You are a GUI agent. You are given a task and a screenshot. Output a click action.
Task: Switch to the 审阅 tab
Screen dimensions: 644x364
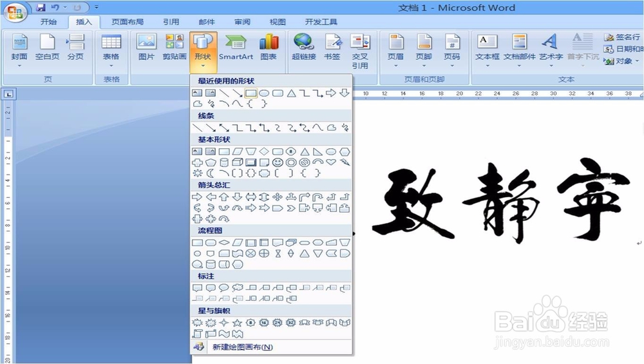coord(242,22)
